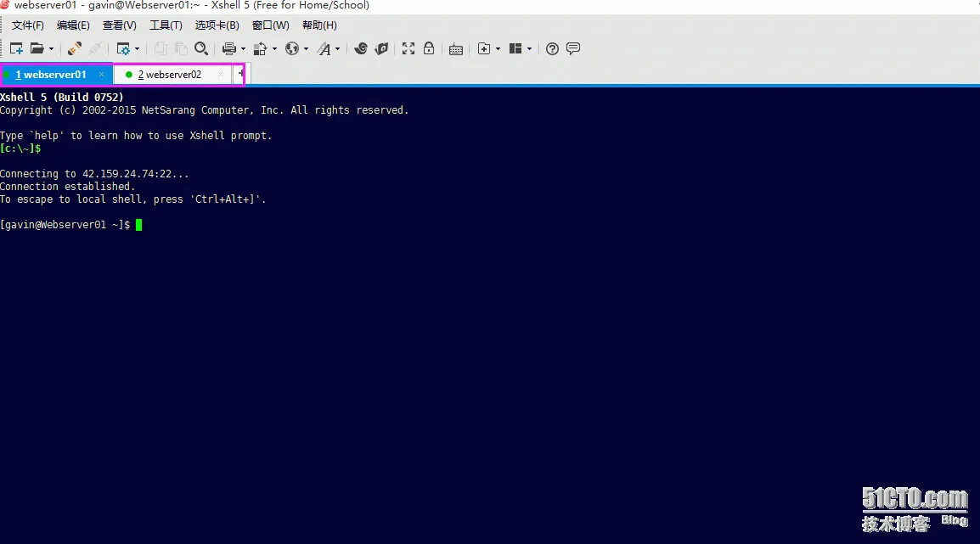Expand the Encoding globe dropdown arrow
The width and height of the screenshot is (980, 544).
click(306, 48)
